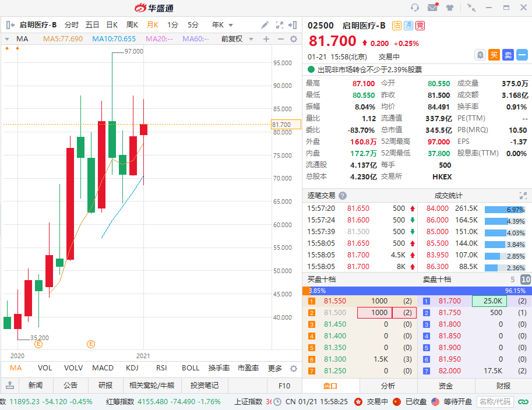This screenshot has height=410, width=532.
Task: Remove stock from the watchlist with the minus button
Action: click(x=522, y=55)
